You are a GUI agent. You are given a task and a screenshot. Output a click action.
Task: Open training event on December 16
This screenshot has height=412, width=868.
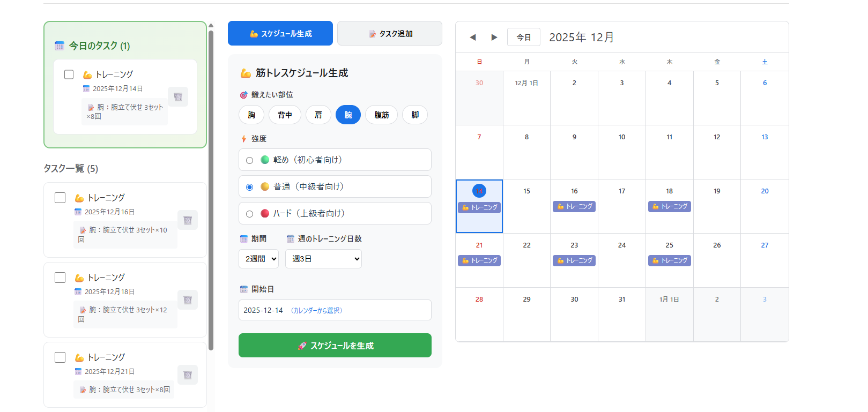pos(574,207)
